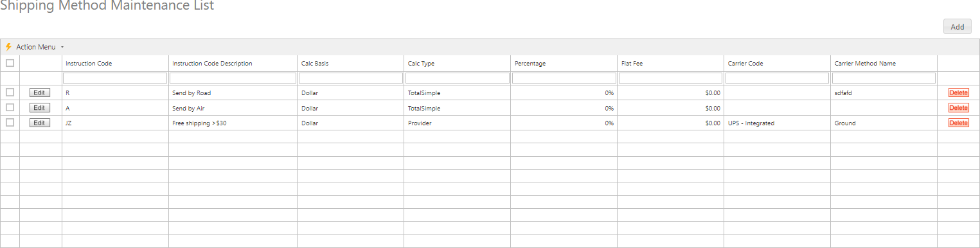980x248 pixels.
Task: Check the box for the Send by Road row
Action: click(10, 93)
